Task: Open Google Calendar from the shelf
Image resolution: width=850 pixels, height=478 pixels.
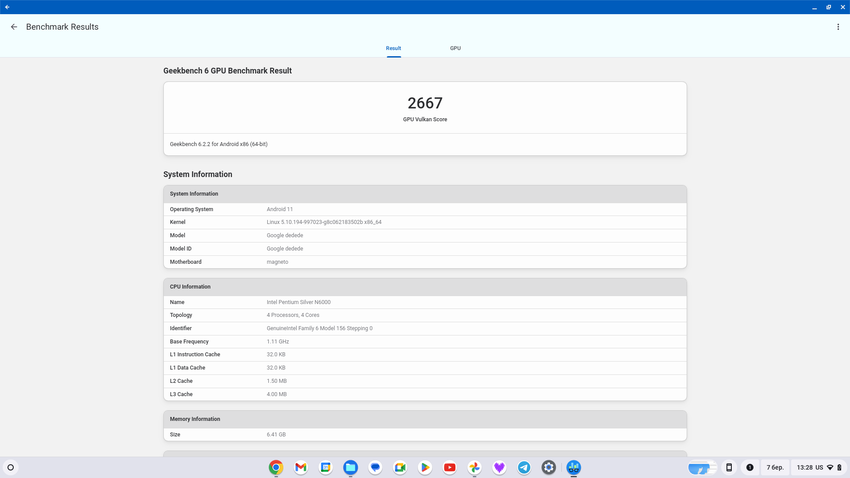Action: pyautogui.click(x=326, y=467)
